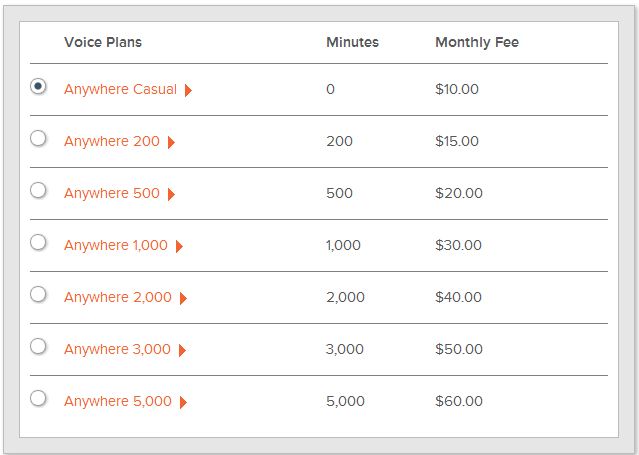The image size is (639, 455).
Task: Select the Anywhere 5,000 radio button
Action: pos(38,398)
